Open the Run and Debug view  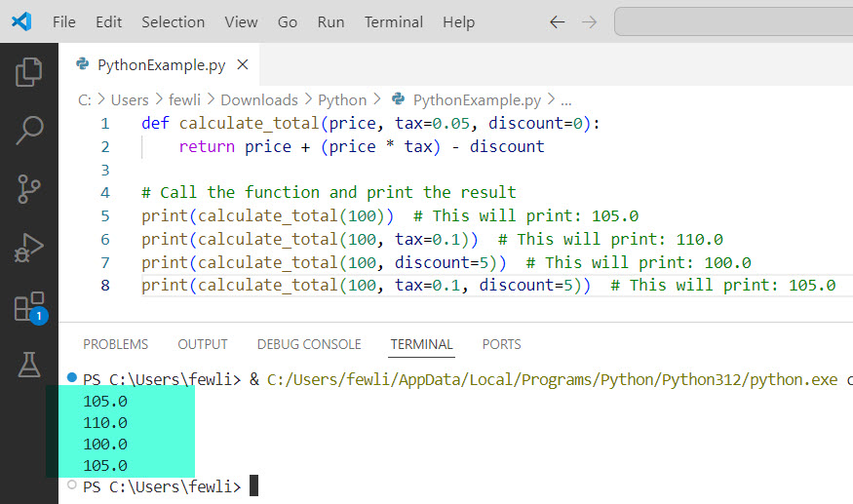pos(29,248)
